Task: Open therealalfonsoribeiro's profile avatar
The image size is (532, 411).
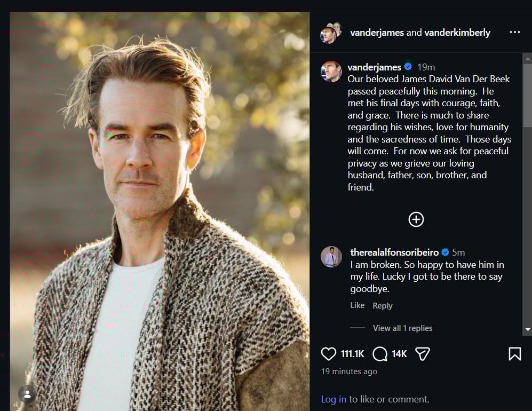Action: [x=331, y=257]
